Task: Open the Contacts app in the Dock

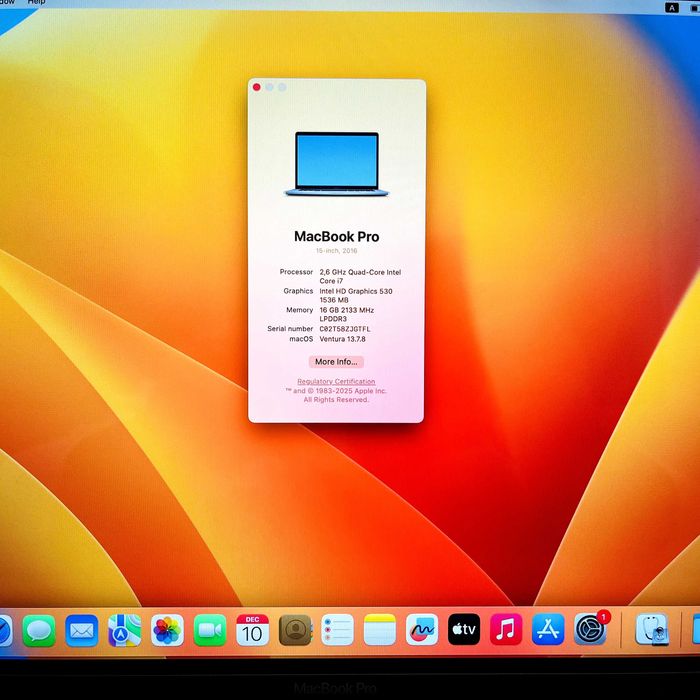Action: point(295,630)
